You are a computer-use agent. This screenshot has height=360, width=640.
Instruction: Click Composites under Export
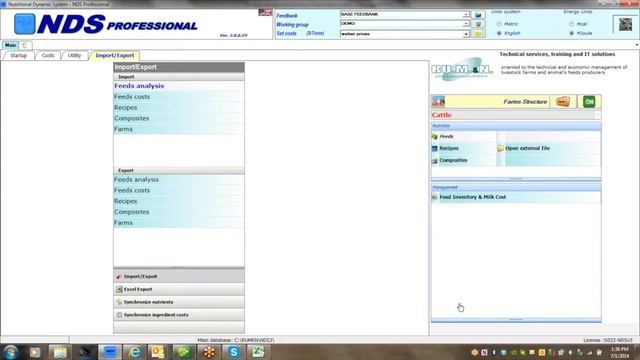[179, 212]
